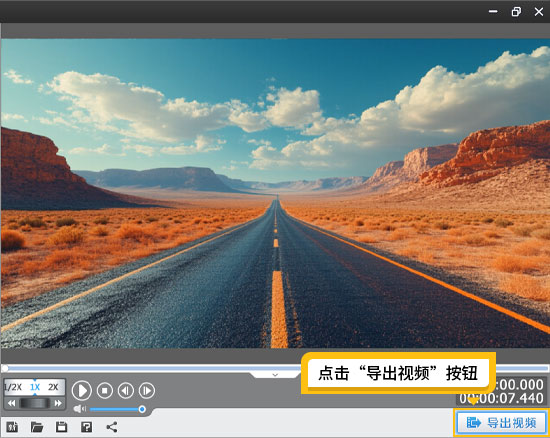Click the volume slider handle
Viewport: 550px width, 438px height.
pos(142,409)
